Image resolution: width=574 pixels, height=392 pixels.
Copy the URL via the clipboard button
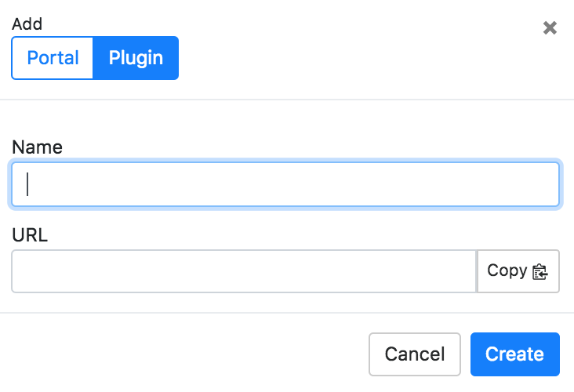point(518,271)
